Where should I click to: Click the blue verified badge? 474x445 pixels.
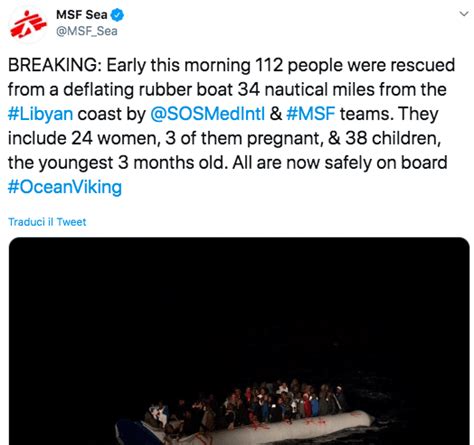(x=117, y=15)
